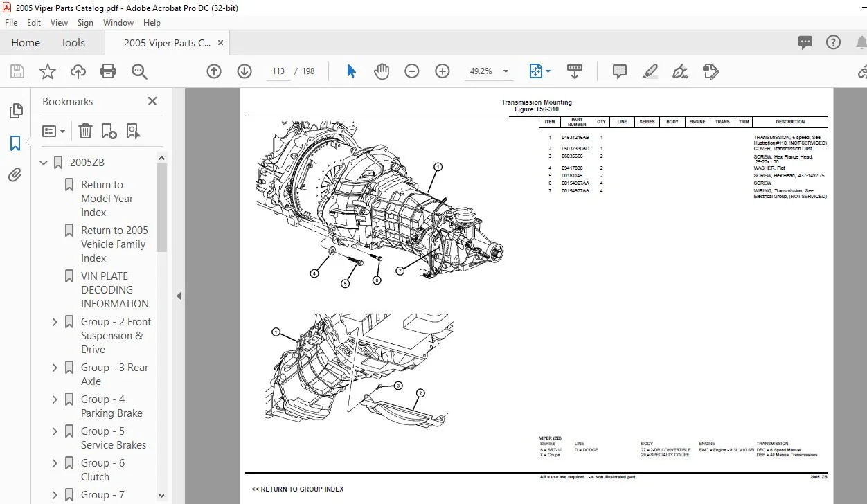
Task: Open the zoom level dropdown
Action: click(506, 71)
